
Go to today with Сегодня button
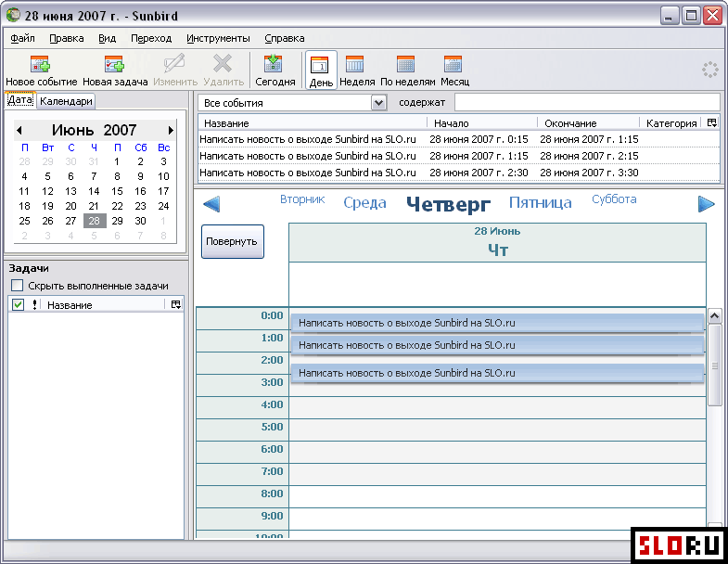[275, 70]
